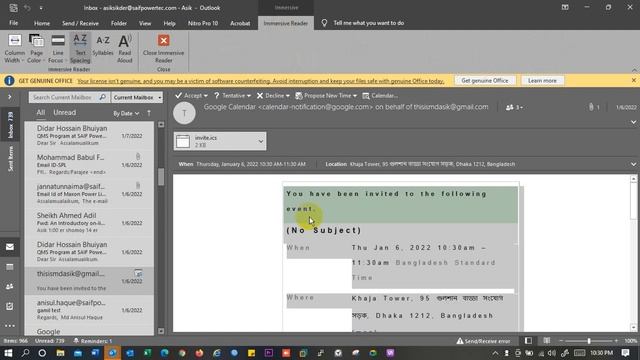The image size is (640, 360).
Task: Dismiss the genuine Office warning bar
Action: [633, 80]
